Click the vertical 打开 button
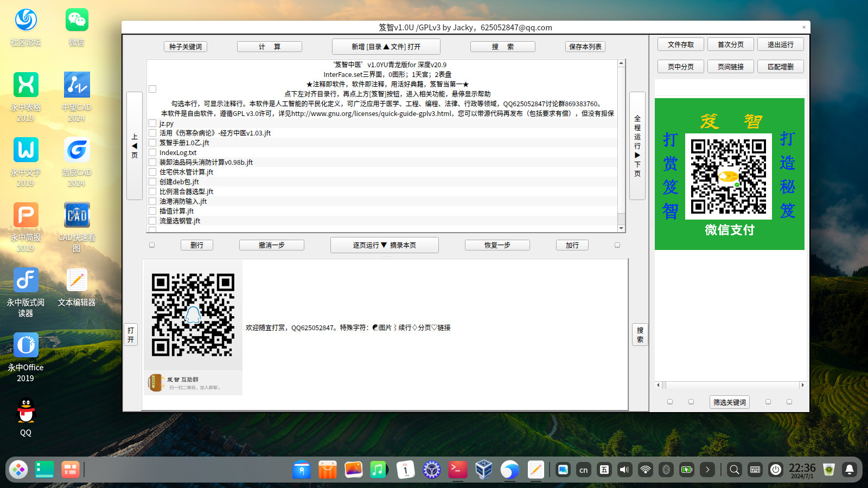 [x=131, y=335]
